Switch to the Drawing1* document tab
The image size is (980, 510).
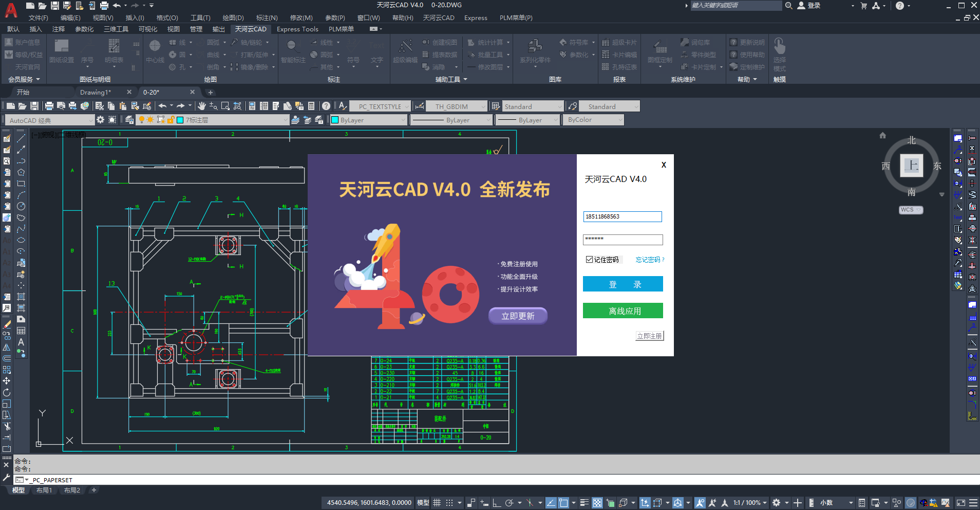(96, 92)
